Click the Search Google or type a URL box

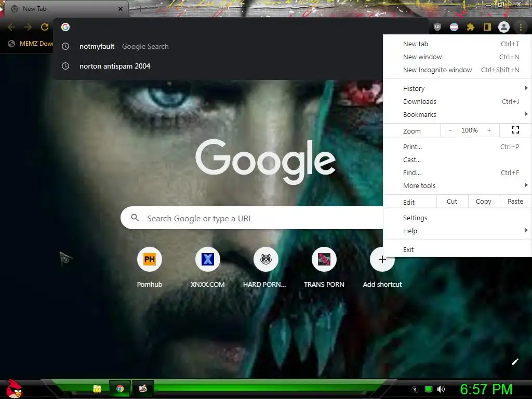click(x=252, y=218)
